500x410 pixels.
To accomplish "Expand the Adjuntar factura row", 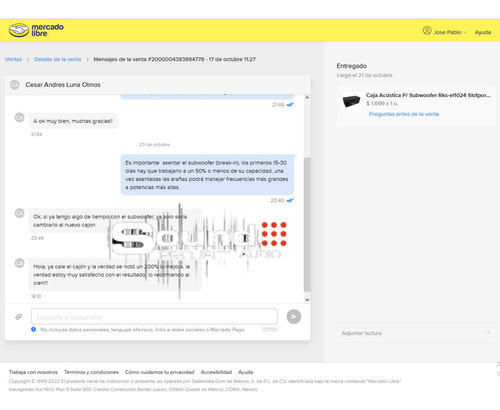I will pyautogui.click(x=416, y=333).
